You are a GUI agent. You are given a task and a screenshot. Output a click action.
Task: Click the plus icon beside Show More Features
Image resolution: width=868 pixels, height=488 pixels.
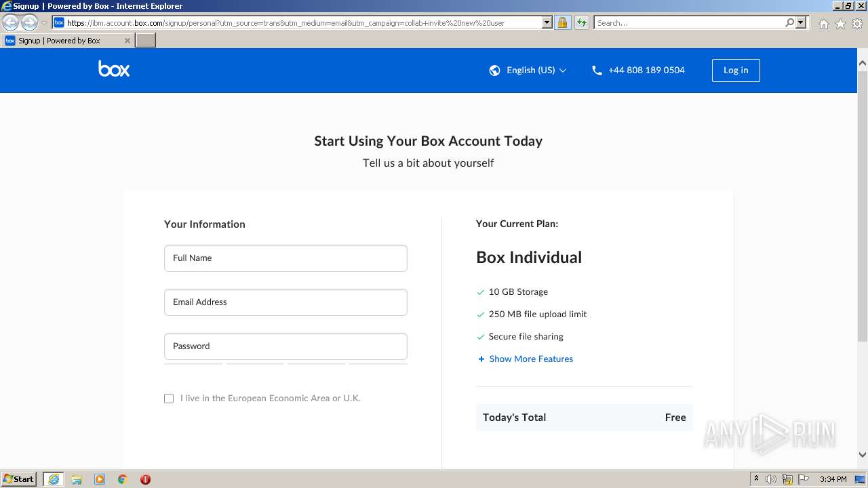(x=481, y=359)
